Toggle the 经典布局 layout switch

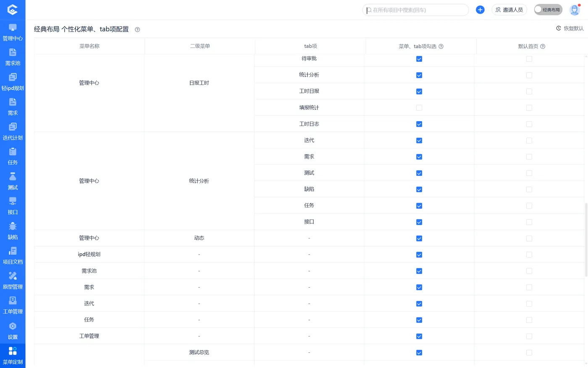point(548,10)
